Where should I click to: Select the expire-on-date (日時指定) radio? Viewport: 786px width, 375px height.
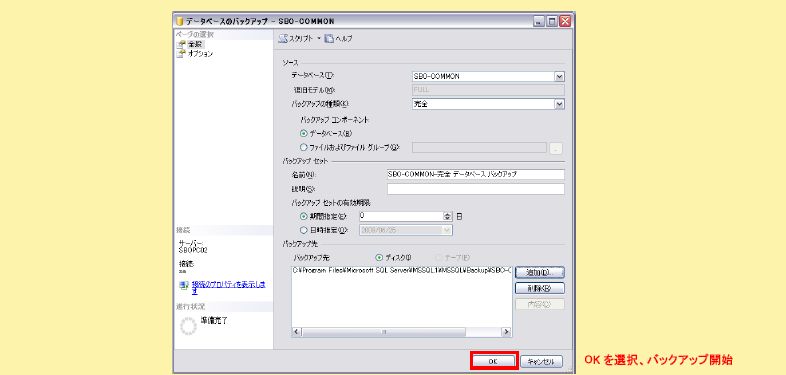point(303,230)
